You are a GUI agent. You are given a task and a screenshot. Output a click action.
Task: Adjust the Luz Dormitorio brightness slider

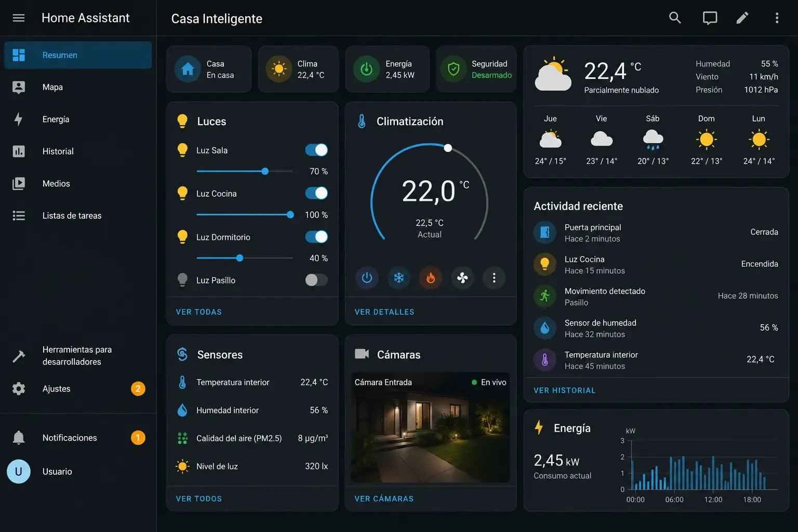245,258
